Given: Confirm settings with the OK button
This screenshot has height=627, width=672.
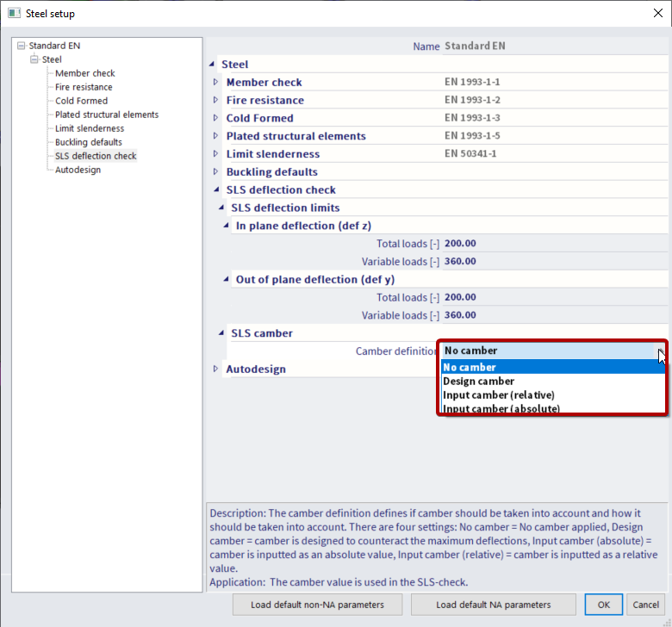Looking at the screenshot, I should pos(603,605).
